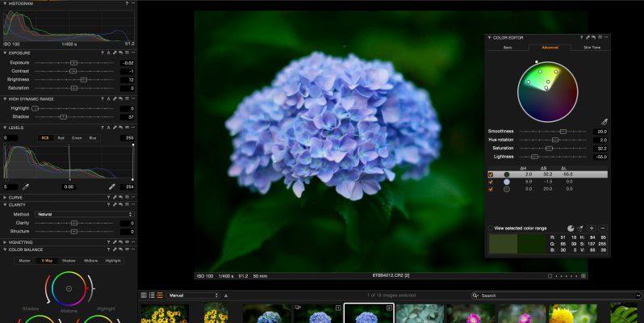This screenshot has height=323, width=644.
Task: Switch browser to grid view
Action: [144, 296]
